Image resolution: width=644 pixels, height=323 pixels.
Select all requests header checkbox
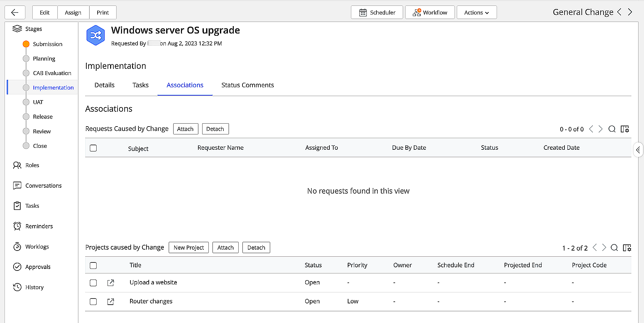[93, 148]
